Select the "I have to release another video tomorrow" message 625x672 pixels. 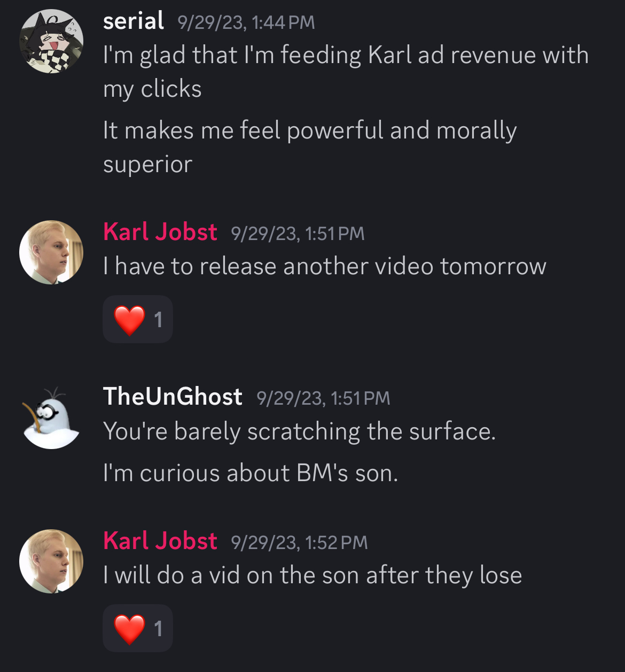tap(325, 266)
